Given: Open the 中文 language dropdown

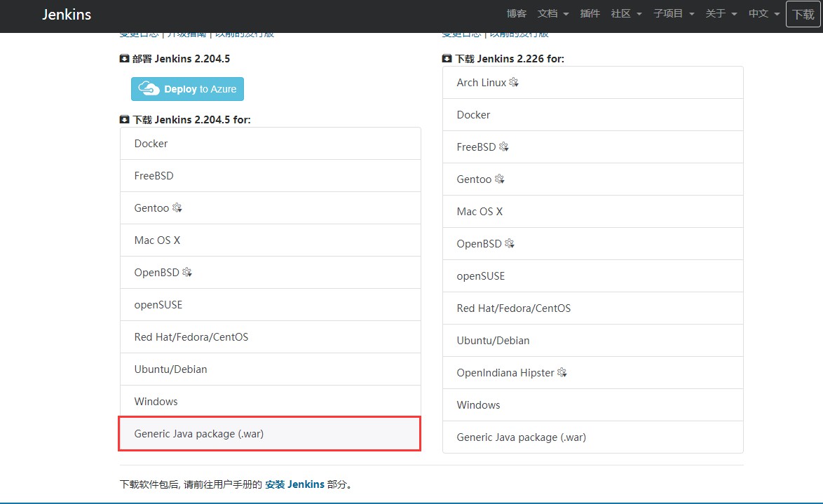Looking at the screenshot, I should pos(764,14).
